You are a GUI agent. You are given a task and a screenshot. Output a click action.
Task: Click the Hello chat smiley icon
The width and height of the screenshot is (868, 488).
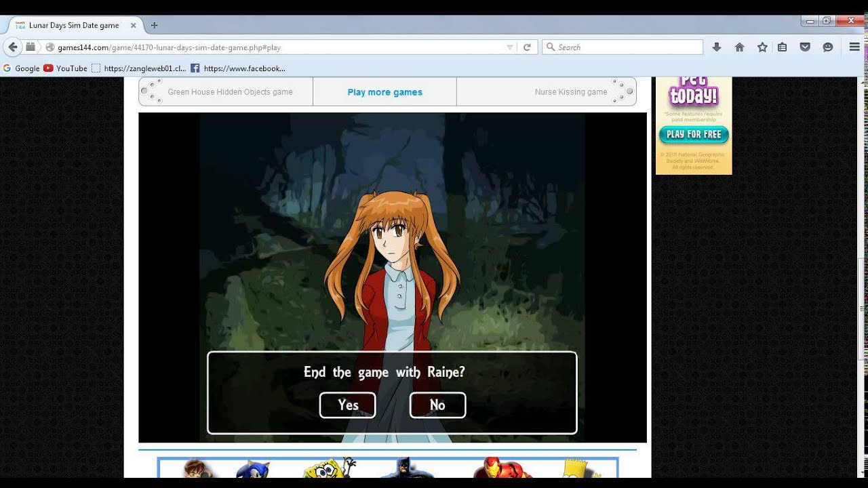pyautogui.click(x=828, y=47)
